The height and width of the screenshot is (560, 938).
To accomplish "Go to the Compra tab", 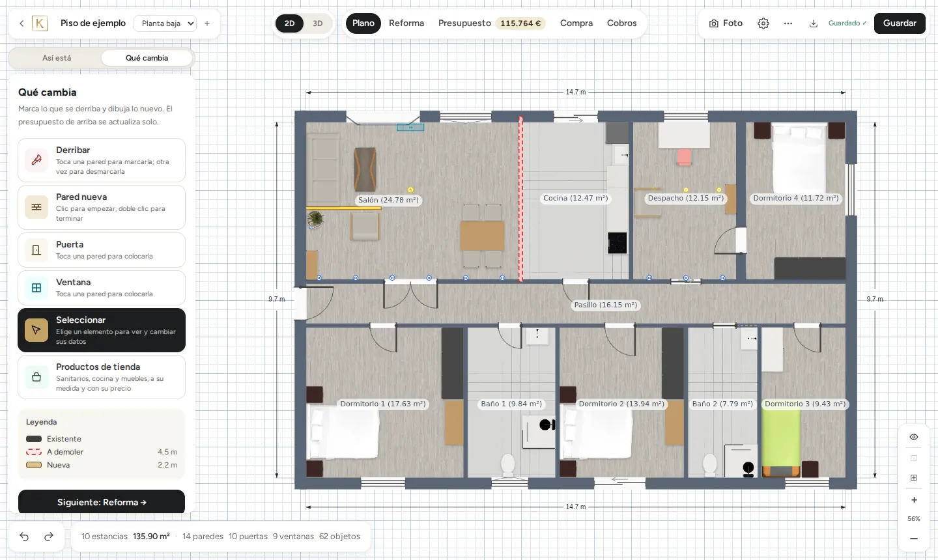I will [x=576, y=23].
